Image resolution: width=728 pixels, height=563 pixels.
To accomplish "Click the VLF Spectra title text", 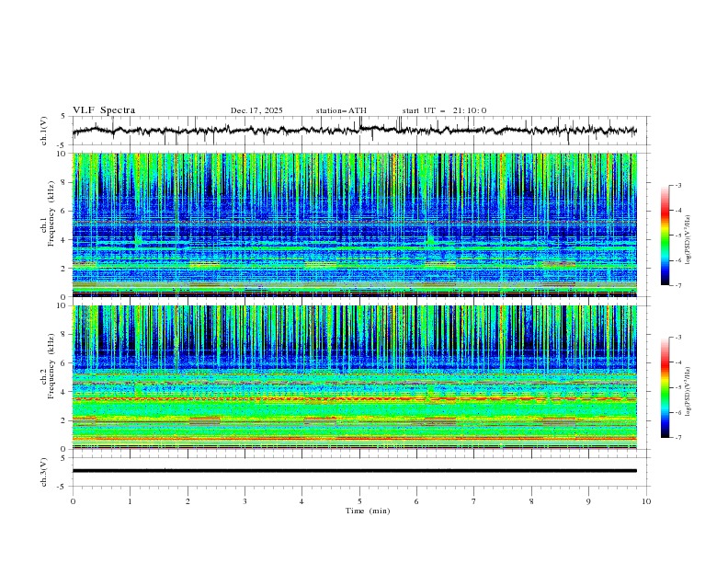I will coord(104,110).
